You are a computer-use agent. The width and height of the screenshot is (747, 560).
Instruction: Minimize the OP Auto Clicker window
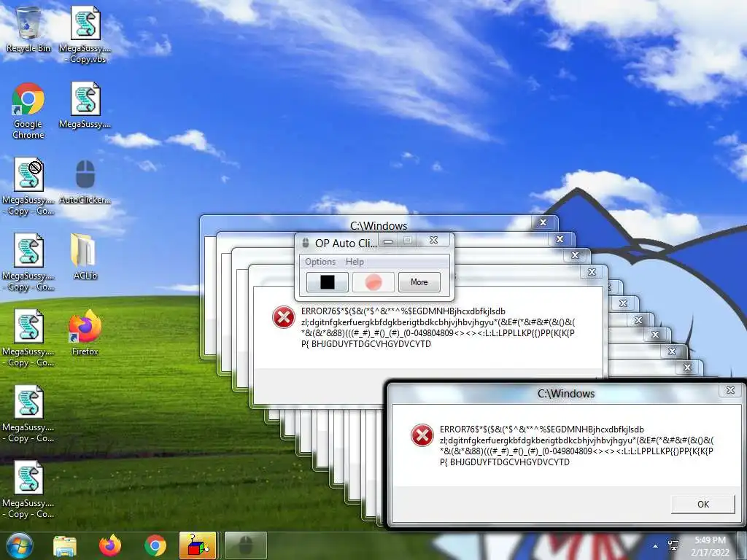click(x=388, y=241)
